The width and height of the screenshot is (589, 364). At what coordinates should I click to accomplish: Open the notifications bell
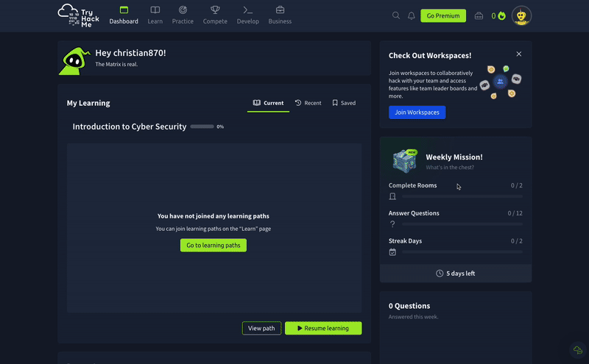pos(412,15)
